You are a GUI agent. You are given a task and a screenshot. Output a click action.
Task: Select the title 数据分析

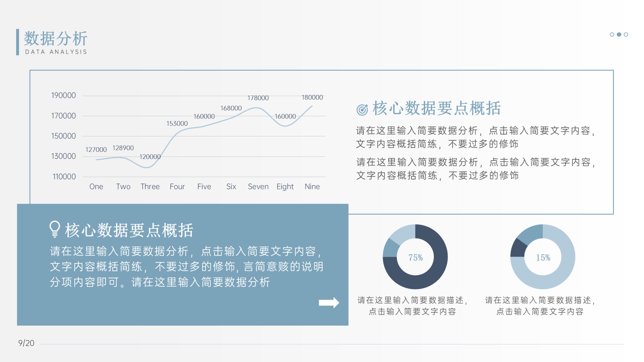point(56,38)
